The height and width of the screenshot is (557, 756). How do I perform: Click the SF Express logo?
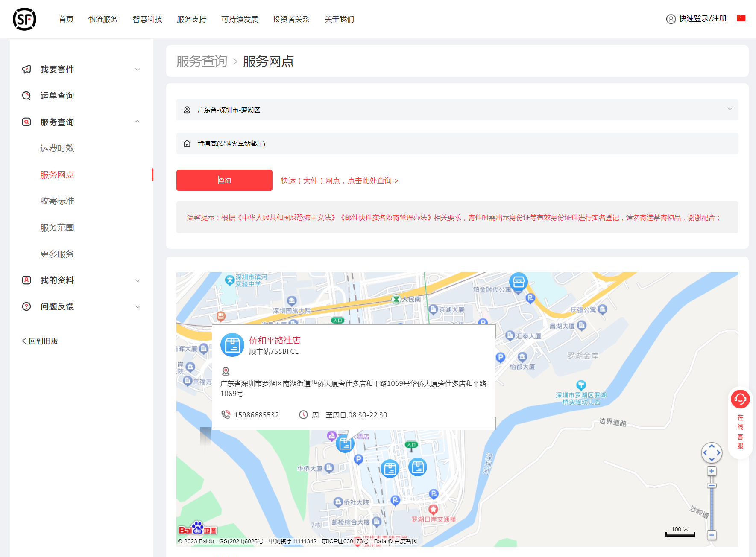(24, 19)
